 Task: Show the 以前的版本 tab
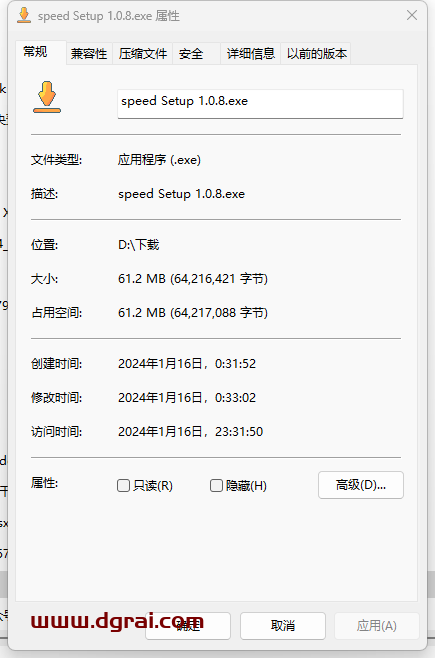(x=317, y=54)
